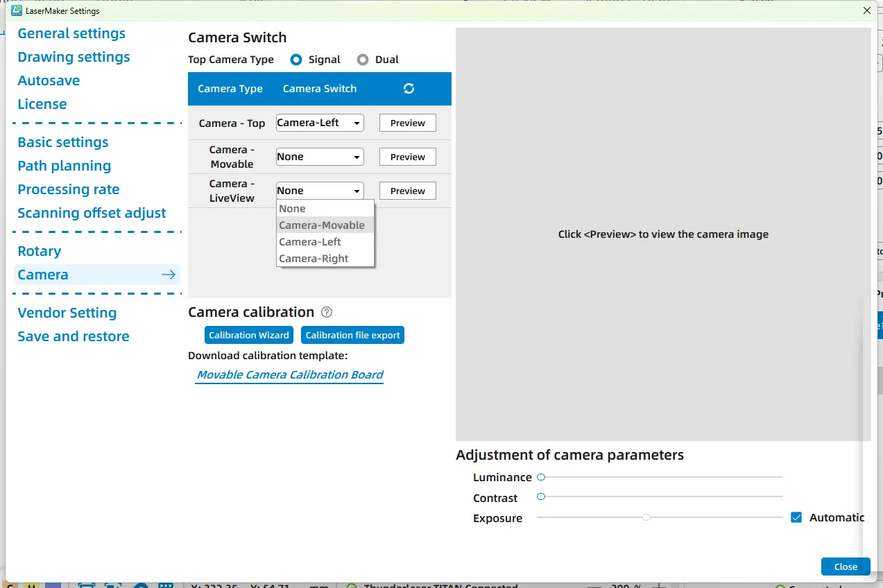The height and width of the screenshot is (588, 883).
Task: Click the arrow icon beside Camera
Action: 169,275
